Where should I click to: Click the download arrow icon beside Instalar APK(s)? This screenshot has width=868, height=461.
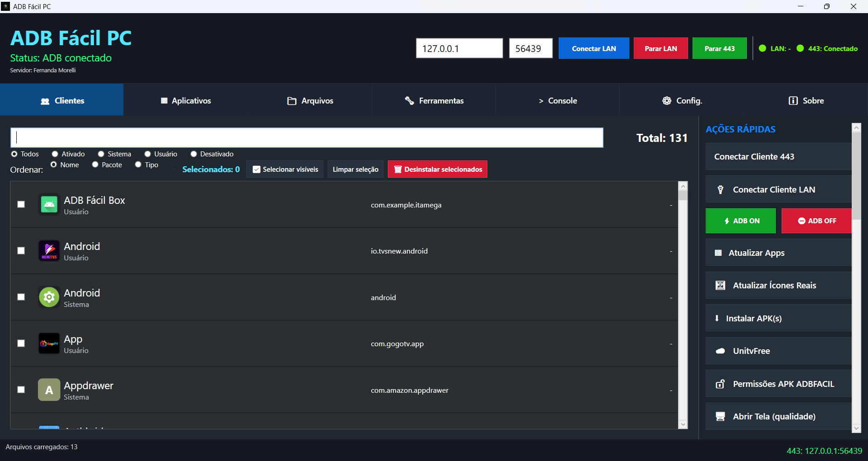point(717,318)
